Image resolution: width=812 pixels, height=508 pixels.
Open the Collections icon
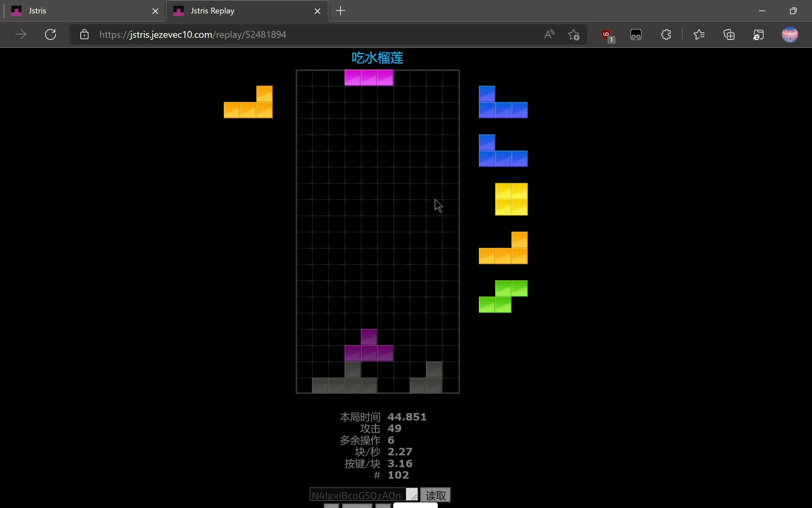(x=729, y=35)
